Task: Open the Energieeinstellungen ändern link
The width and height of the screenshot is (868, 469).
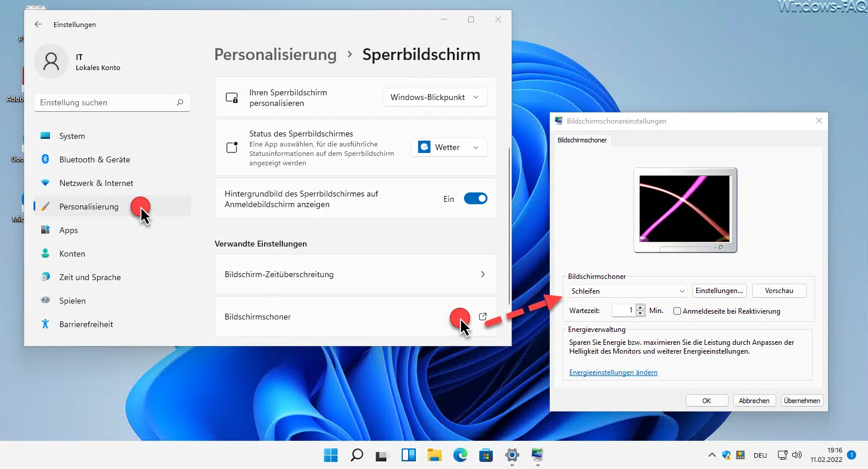Action: [613, 372]
